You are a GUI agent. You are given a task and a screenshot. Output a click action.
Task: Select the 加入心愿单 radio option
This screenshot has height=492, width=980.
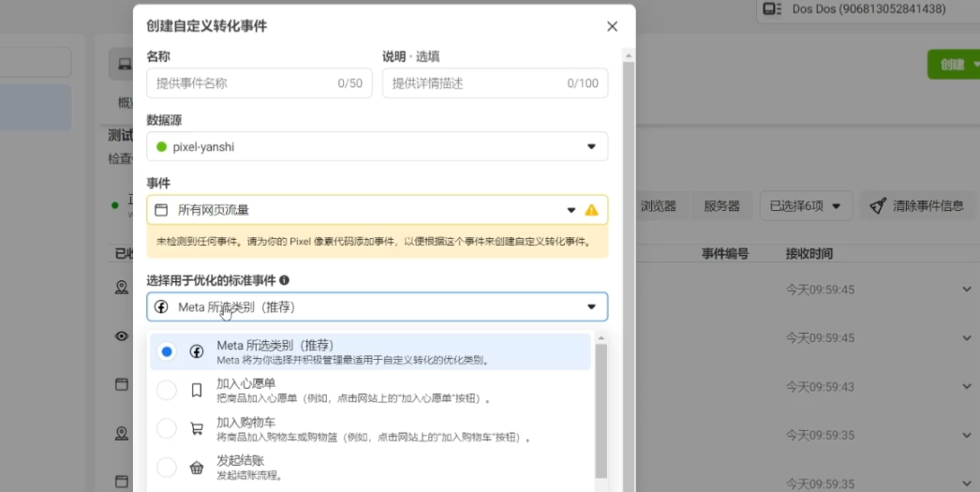[x=166, y=390]
